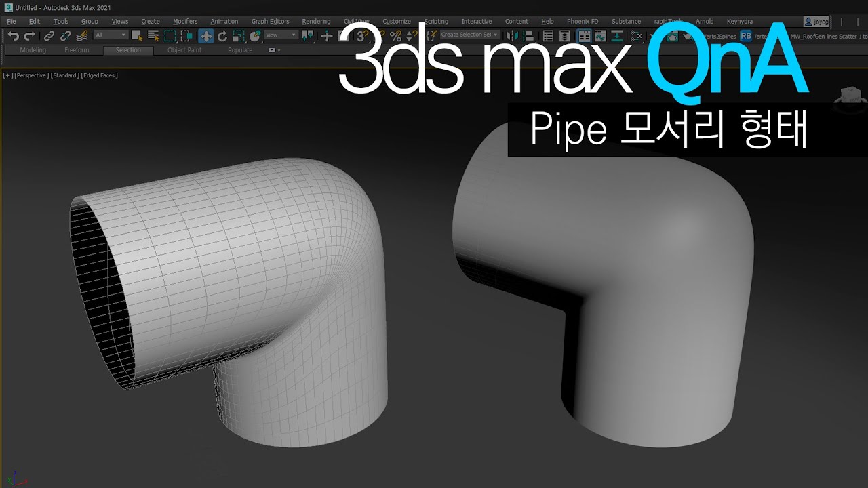The width and height of the screenshot is (868, 488).
Task: Toggle Window/Crossing selection mode
Action: click(186, 36)
